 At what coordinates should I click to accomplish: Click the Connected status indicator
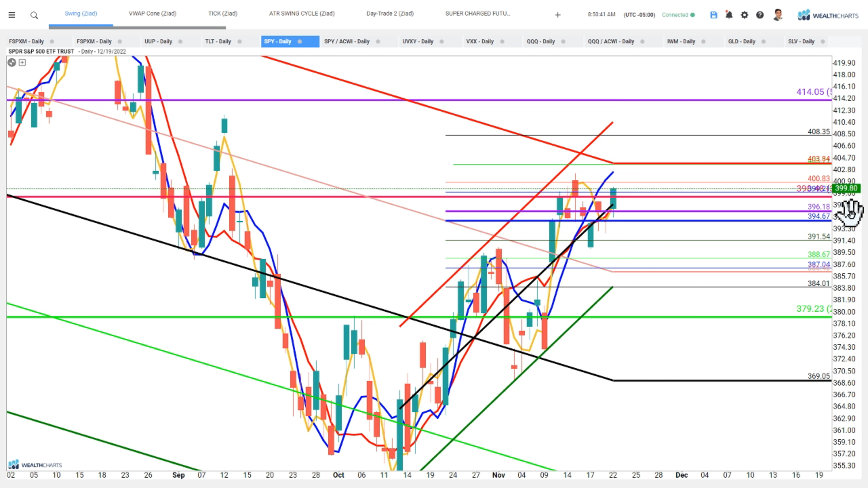(678, 15)
